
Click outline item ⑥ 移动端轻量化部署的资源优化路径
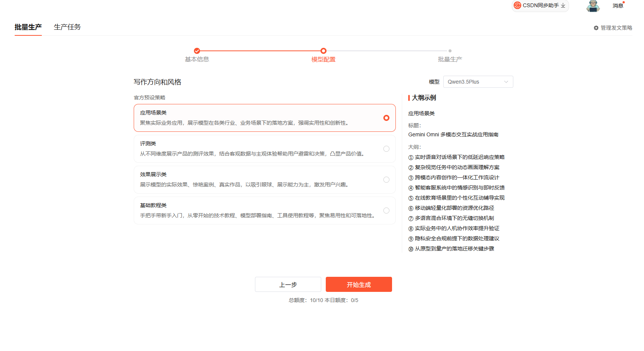coord(451,208)
